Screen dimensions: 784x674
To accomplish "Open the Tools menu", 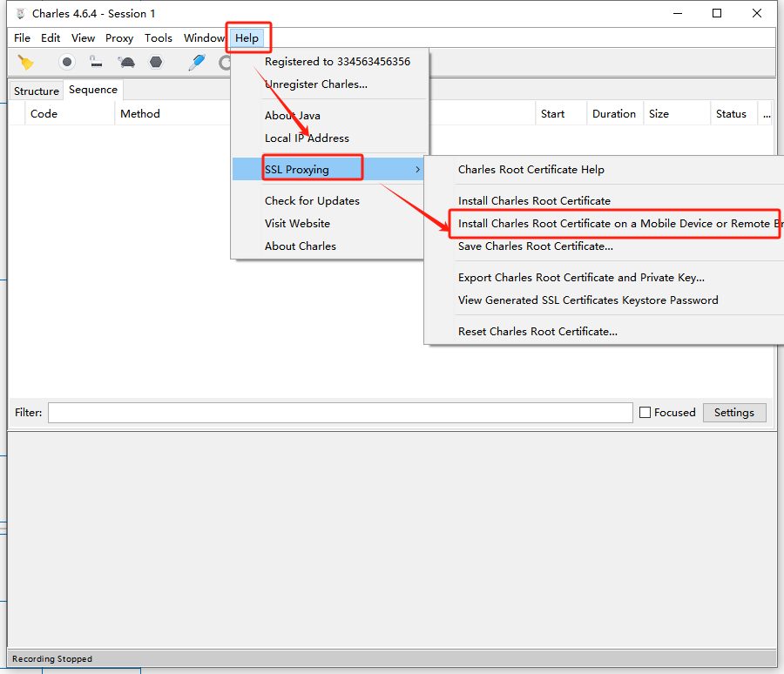I will (158, 38).
